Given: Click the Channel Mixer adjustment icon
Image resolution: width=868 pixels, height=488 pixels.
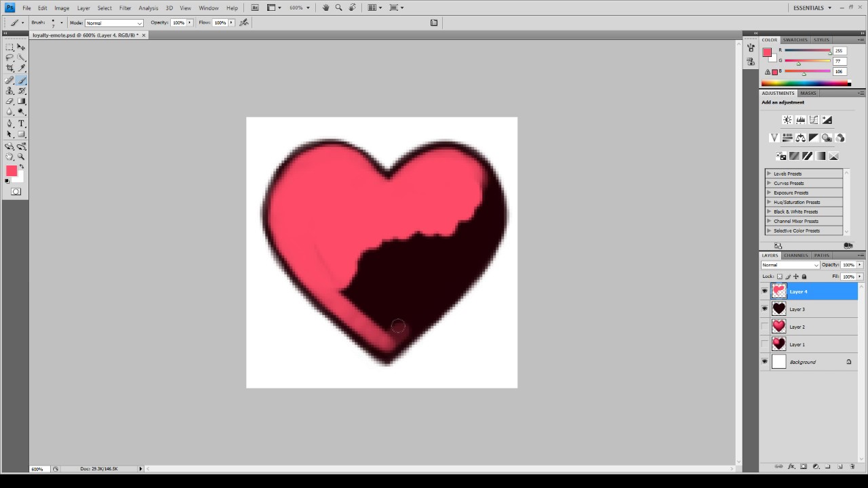Looking at the screenshot, I should coord(840,138).
